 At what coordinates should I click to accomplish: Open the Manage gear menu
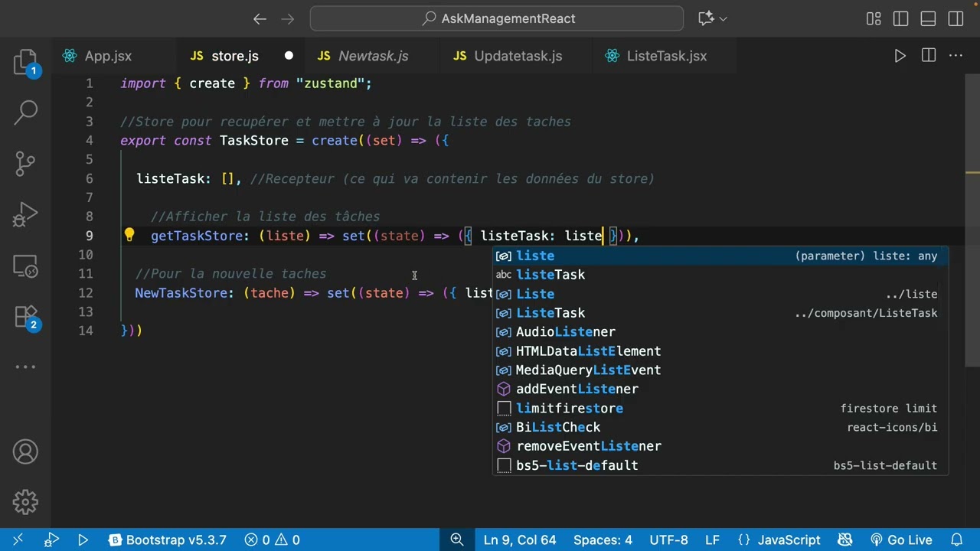tap(25, 502)
